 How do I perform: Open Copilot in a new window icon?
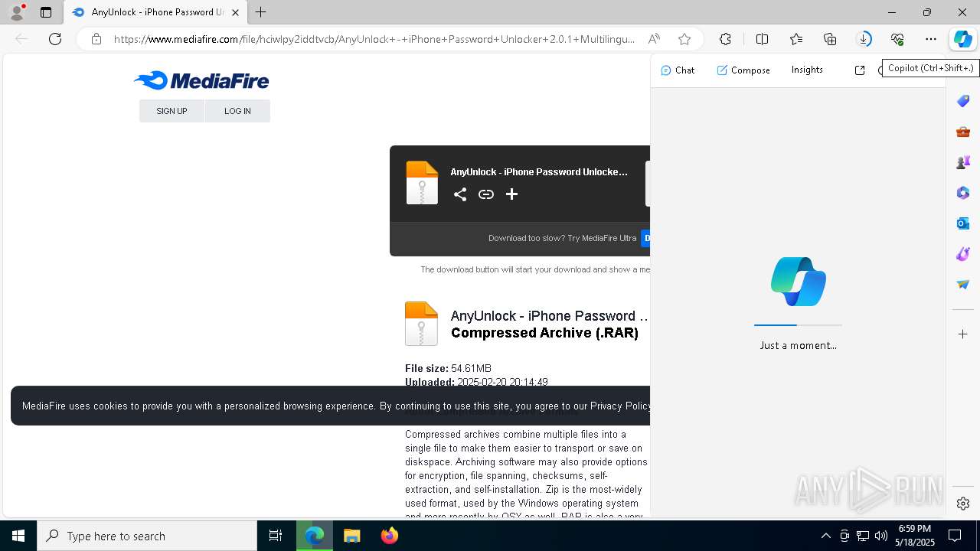click(860, 70)
